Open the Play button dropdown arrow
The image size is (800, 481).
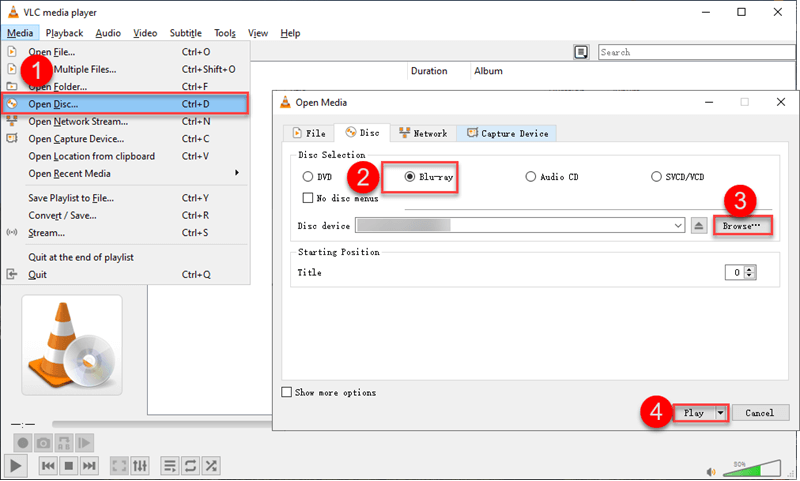(720, 413)
